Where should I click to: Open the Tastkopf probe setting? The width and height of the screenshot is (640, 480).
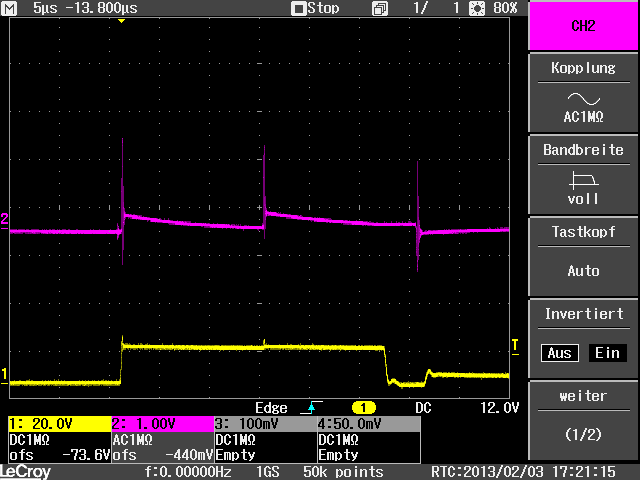tap(583, 257)
